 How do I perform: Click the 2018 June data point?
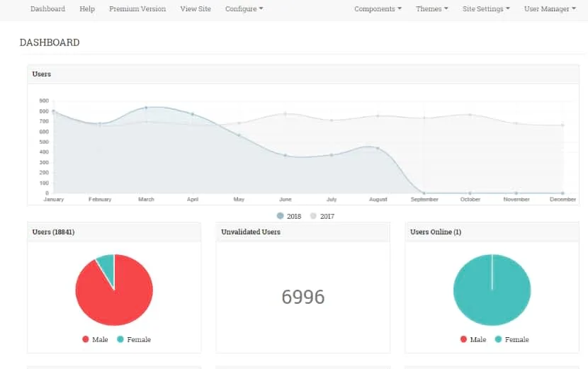pos(285,155)
